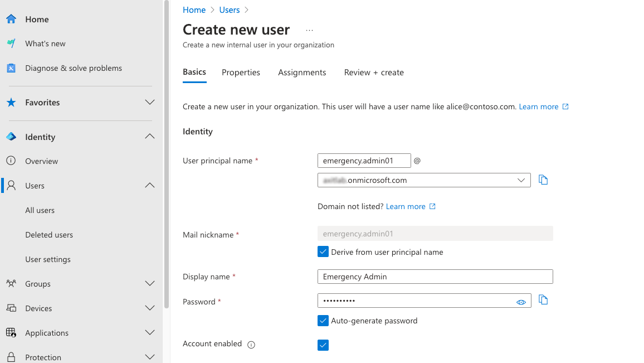The width and height of the screenshot is (644, 363).
Task: Open the What's new icon
Action: click(x=11, y=43)
